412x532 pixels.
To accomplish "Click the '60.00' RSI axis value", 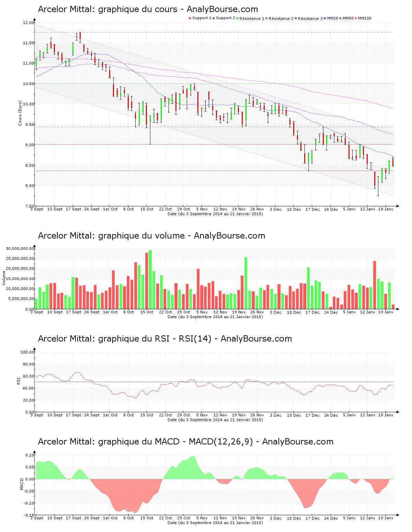I will 28,376.
